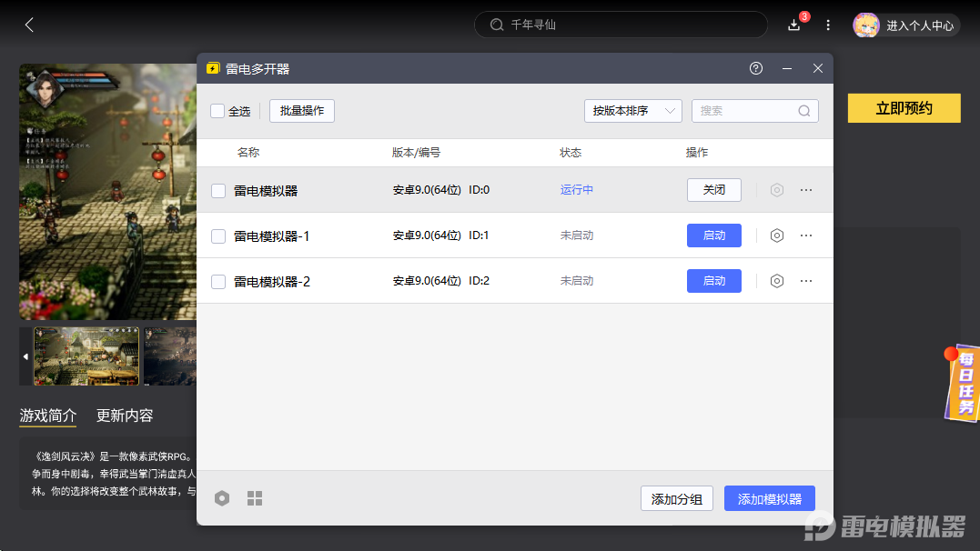
Task: Expand the 按版本排序 sort dropdown
Action: point(632,111)
